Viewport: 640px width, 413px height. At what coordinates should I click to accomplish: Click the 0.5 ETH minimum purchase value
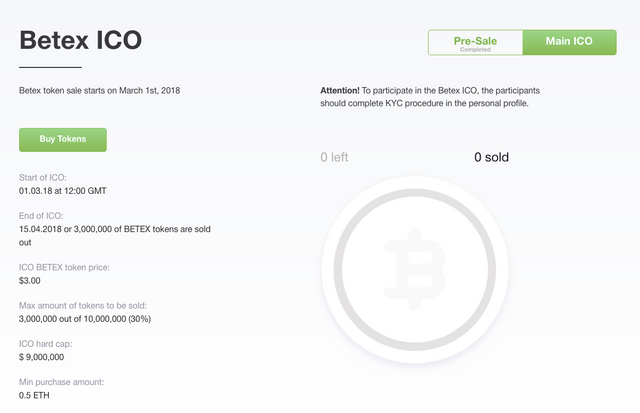click(35, 395)
